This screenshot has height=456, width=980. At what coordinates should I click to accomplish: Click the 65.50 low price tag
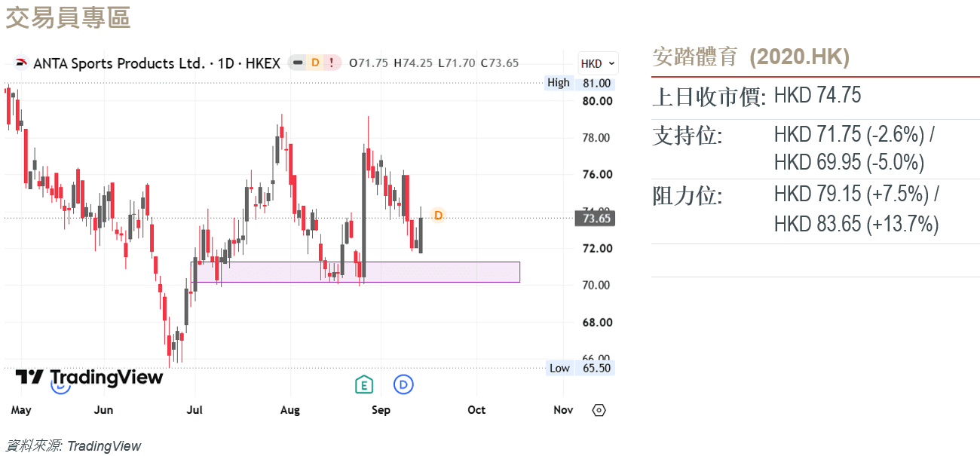[596, 368]
